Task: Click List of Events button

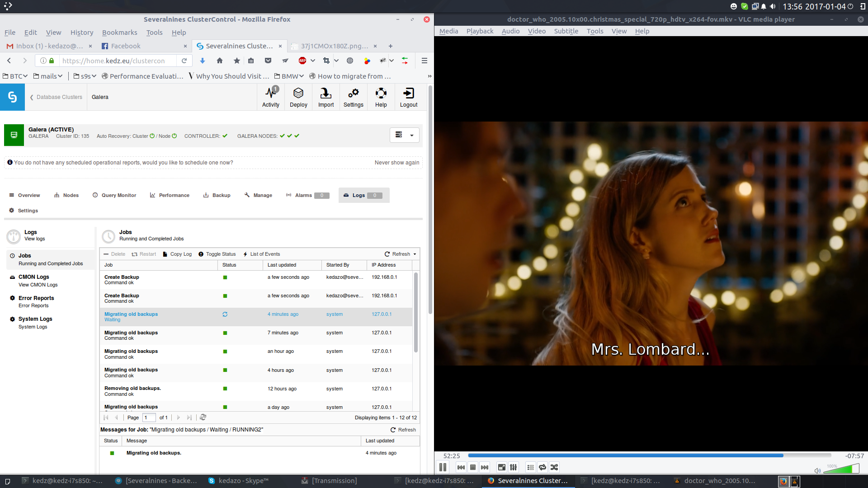Action: click(262, 254)
